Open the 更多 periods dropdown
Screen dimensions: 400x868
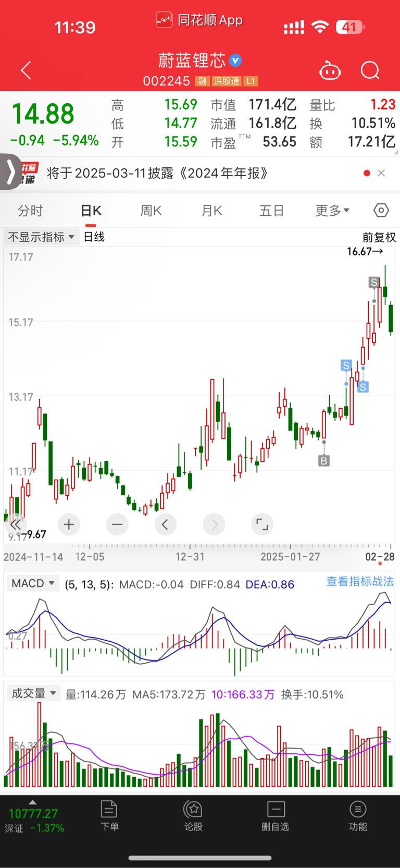pos(332,211)
